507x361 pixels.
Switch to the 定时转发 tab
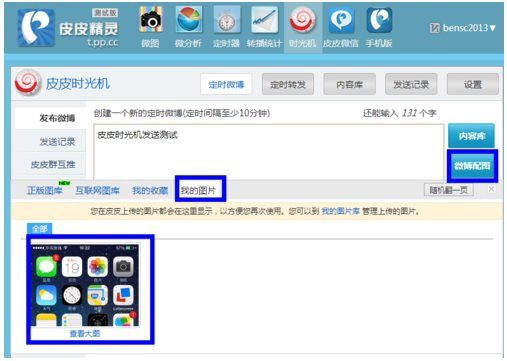[x=288, y=85]
